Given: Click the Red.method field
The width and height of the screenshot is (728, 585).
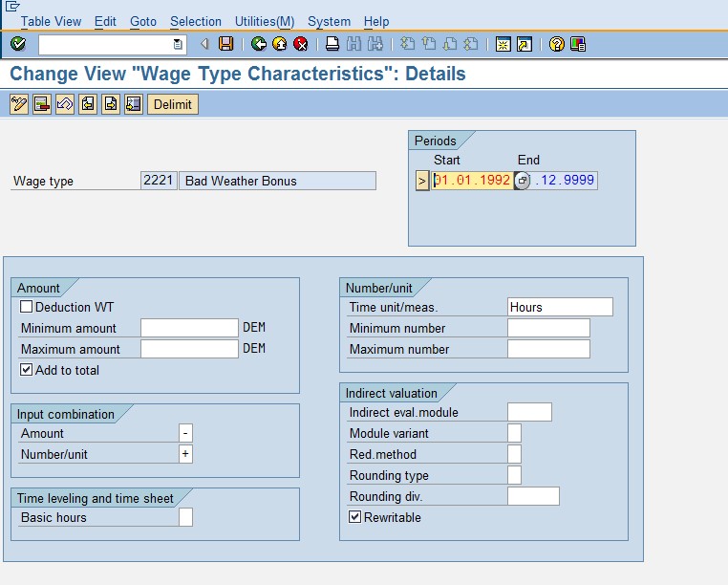Looking at the screenshot, I should tap(514, 454).
